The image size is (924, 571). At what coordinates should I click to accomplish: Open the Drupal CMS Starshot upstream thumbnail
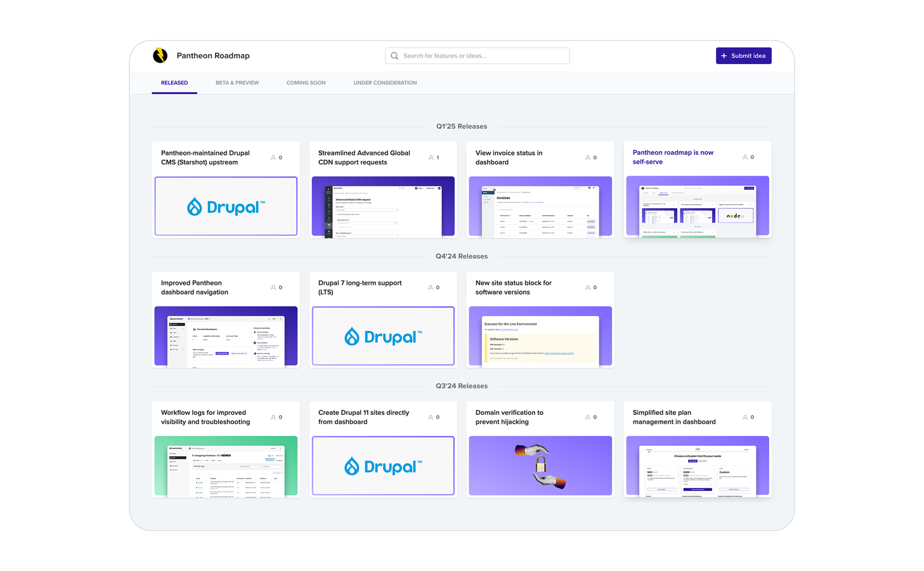pyautogui.click(x=226, y=206)
